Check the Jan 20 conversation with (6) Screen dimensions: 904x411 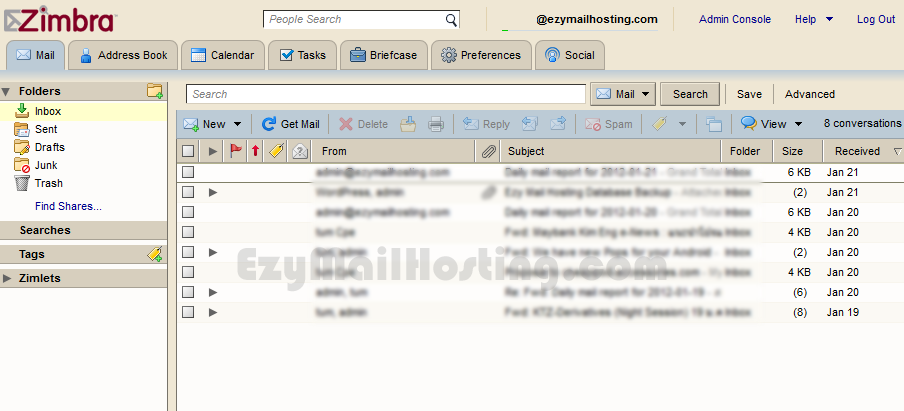click(188, 292)
